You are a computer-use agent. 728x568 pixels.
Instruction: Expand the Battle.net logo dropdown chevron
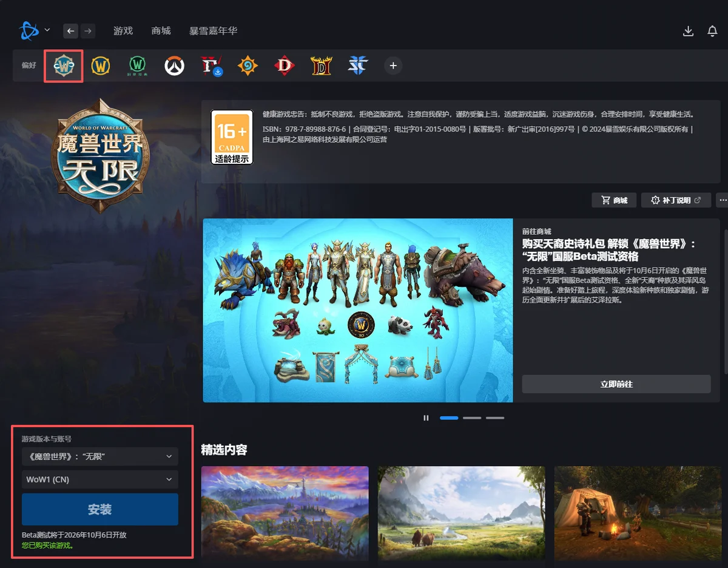coord(47,30)
